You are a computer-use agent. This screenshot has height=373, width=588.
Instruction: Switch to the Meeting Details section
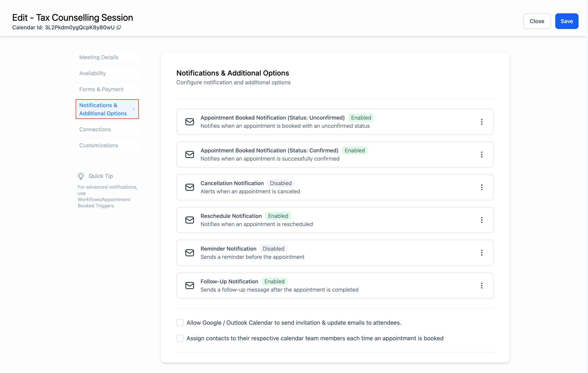pyautogui.click(x=99, y=57)
